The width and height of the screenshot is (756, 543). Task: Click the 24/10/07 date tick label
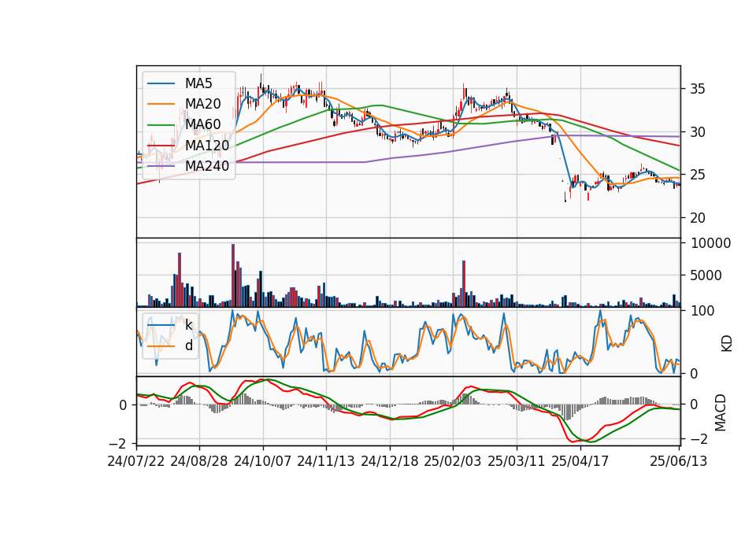point(263,461)
